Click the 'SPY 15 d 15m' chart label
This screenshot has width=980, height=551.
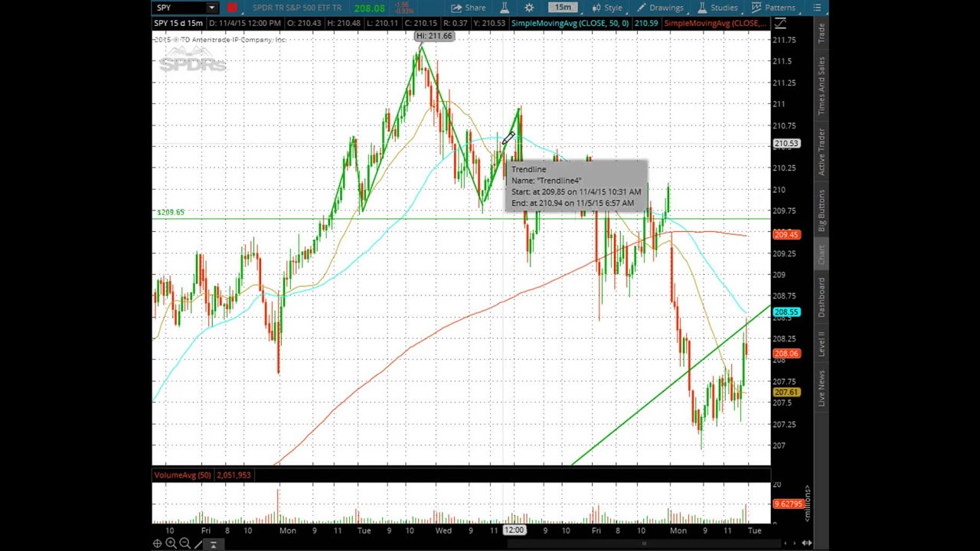click(178, 24)
